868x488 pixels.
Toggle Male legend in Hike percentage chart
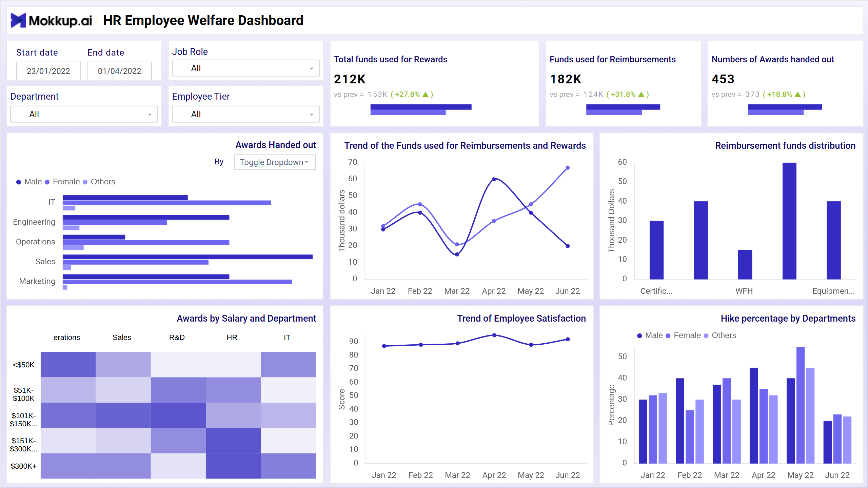pos(650,335)
